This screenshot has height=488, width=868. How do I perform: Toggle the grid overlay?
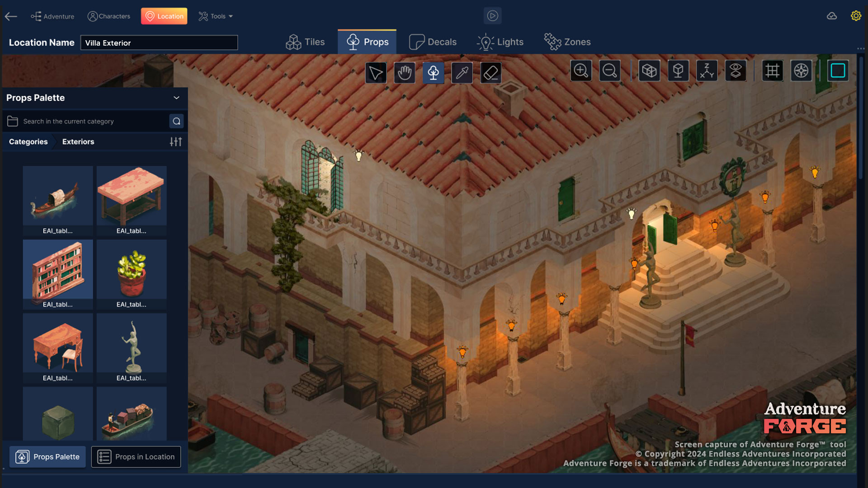(x=772, y=70)
